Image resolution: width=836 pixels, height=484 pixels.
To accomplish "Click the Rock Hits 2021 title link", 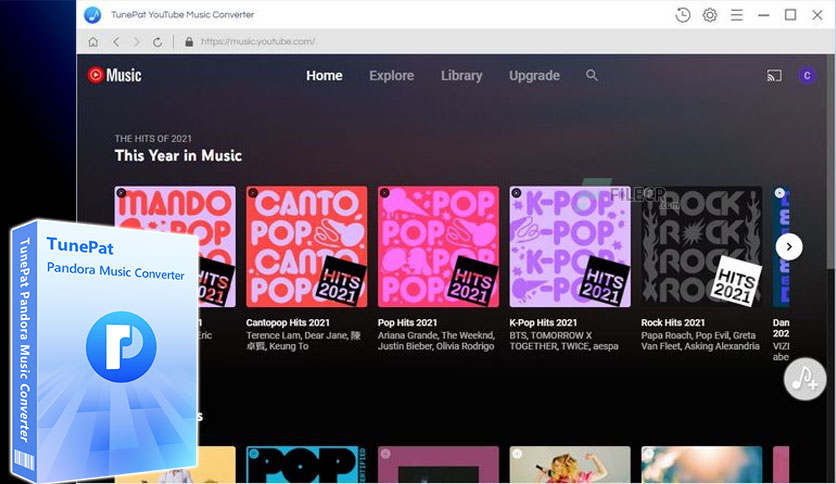I will (673, 322).
